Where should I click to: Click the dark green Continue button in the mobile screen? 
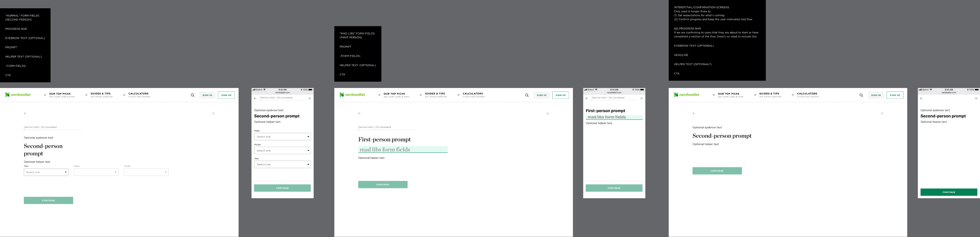[x=949, y=192]
